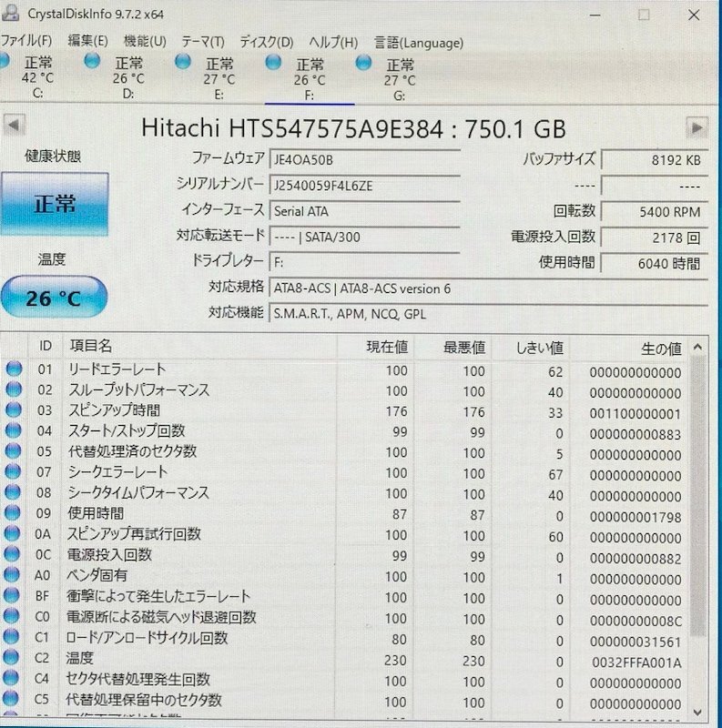Click status orb of row C0 電源断による磁気ヘッド退避回数
The image size is (722, 728).
tap(11, 616)
